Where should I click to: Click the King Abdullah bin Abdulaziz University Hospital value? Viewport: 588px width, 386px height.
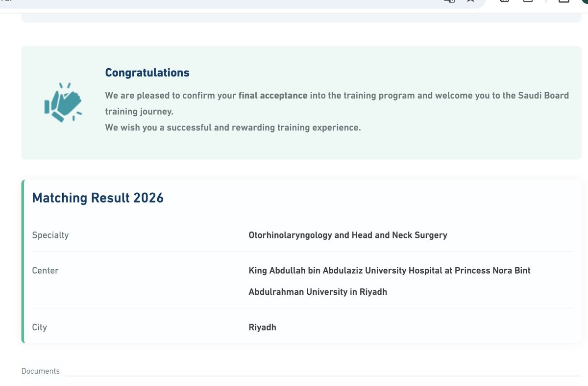click(x=390, y=281)
